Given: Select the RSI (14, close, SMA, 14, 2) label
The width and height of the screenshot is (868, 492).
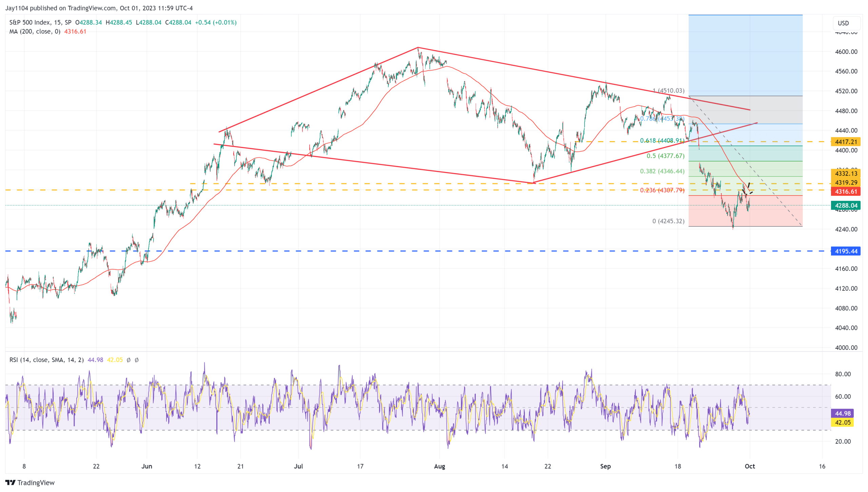Looking at the screenshot, I should 46,360.
